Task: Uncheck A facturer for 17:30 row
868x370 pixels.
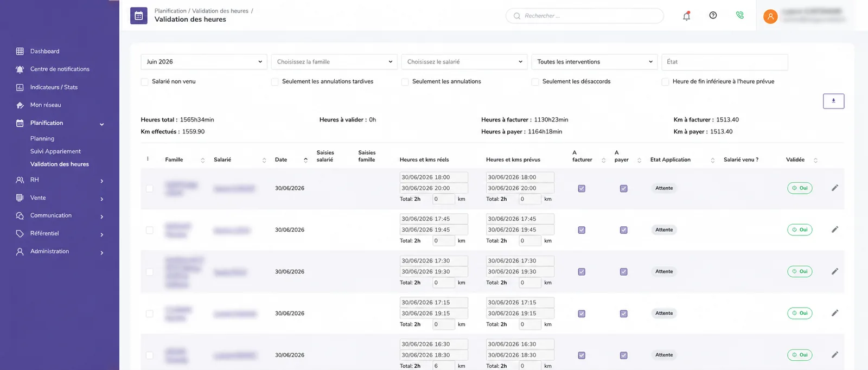Action: [x=582, y=272]
